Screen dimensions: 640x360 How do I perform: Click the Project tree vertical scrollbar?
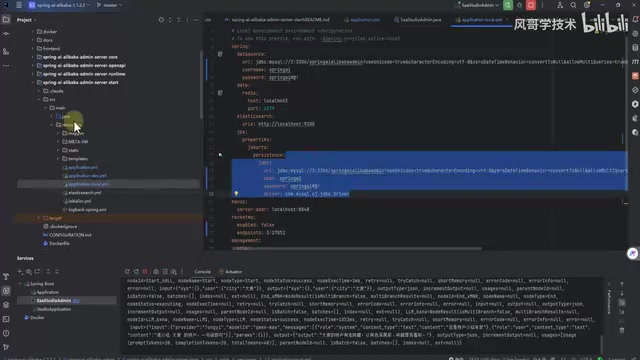tap(201, 84)
